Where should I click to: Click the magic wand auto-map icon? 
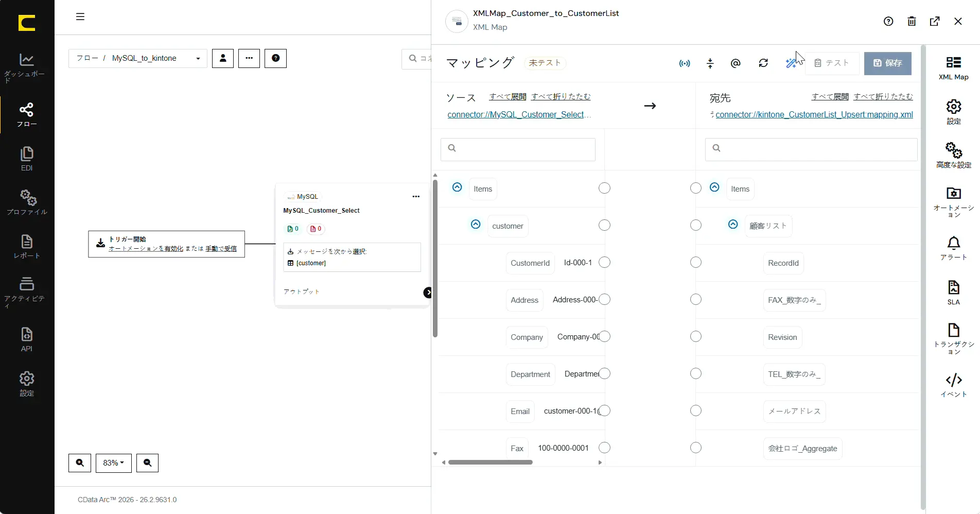791,63
